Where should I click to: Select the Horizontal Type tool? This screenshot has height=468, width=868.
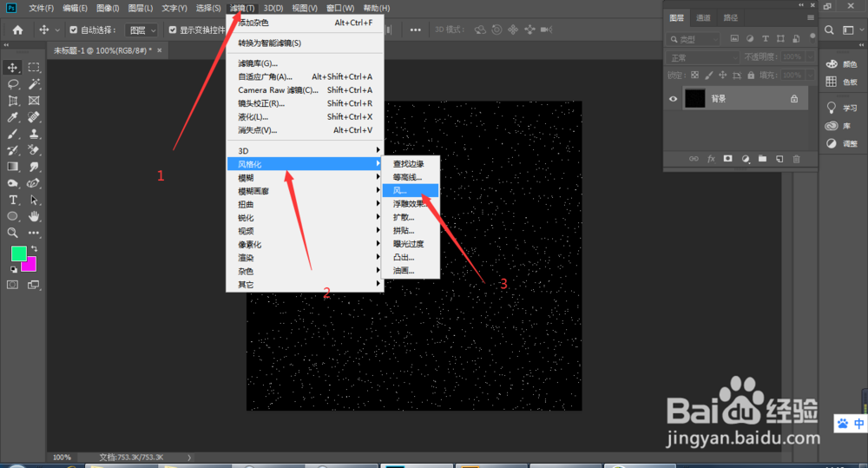click(12, 200)
